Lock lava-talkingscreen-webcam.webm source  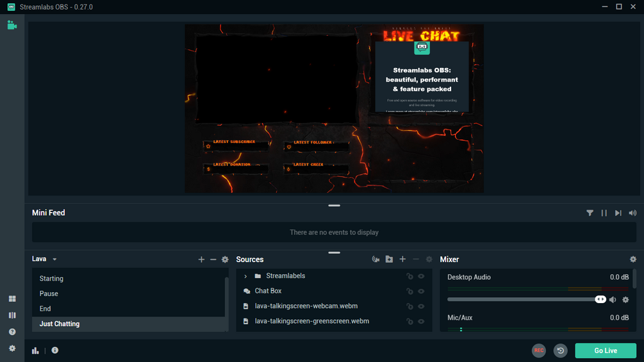click(409, 306)
